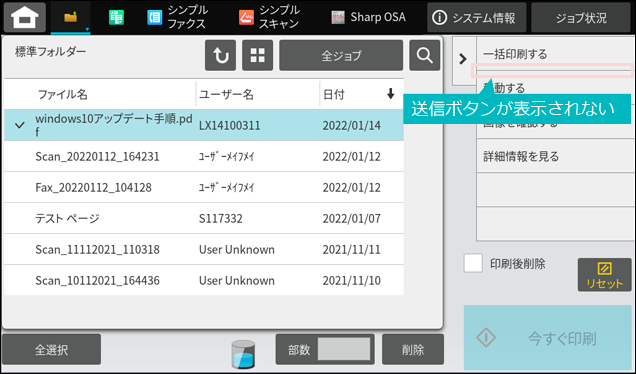Open the 全ジョブ job filter

341,56
